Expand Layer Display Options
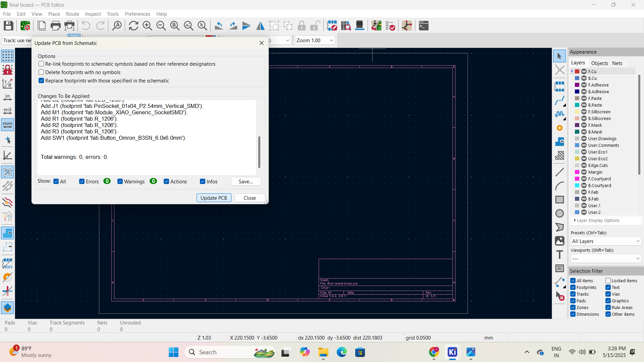The image size is (644, 362). click(597, 220)
